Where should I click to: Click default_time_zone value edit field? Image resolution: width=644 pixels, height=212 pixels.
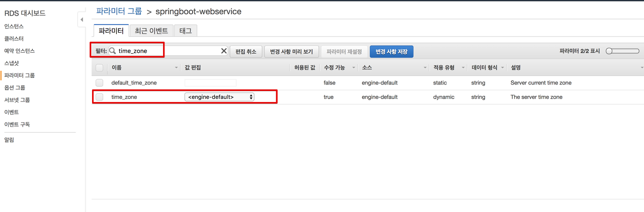point(210,82)
